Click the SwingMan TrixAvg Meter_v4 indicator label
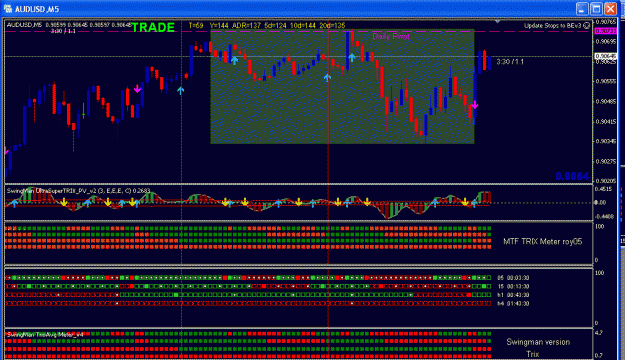625x360 pixels. pos(45,335)
